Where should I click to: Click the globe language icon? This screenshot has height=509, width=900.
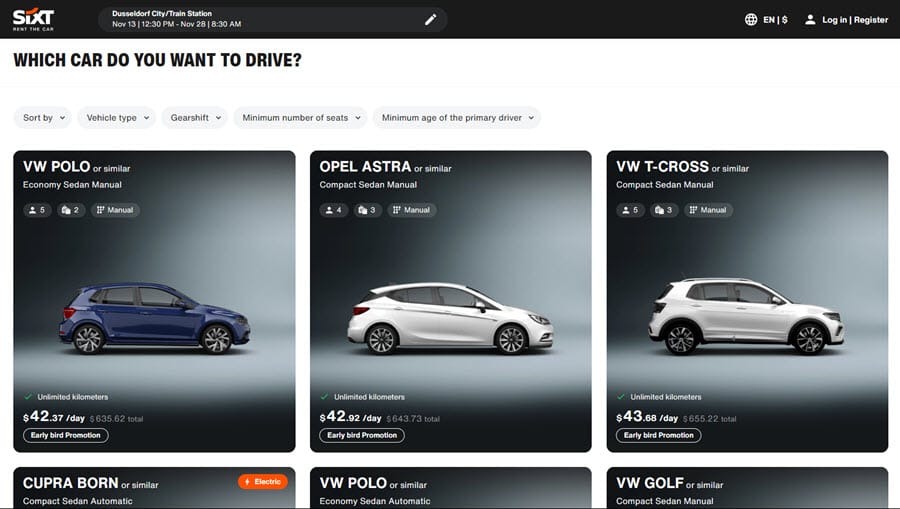click(751, 19)
